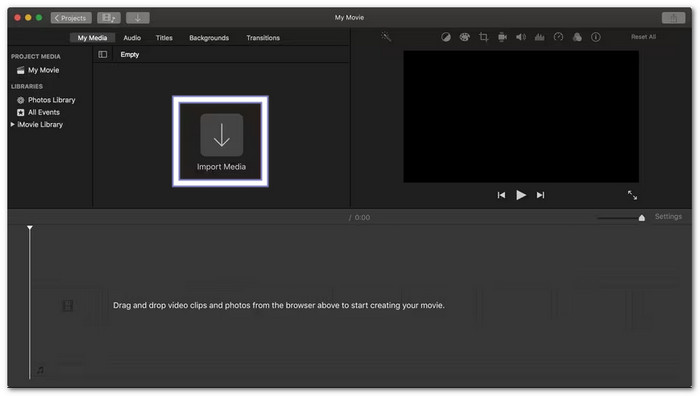Skip to previous clip in viewer

pyautogui.click(x=501, y=195)
